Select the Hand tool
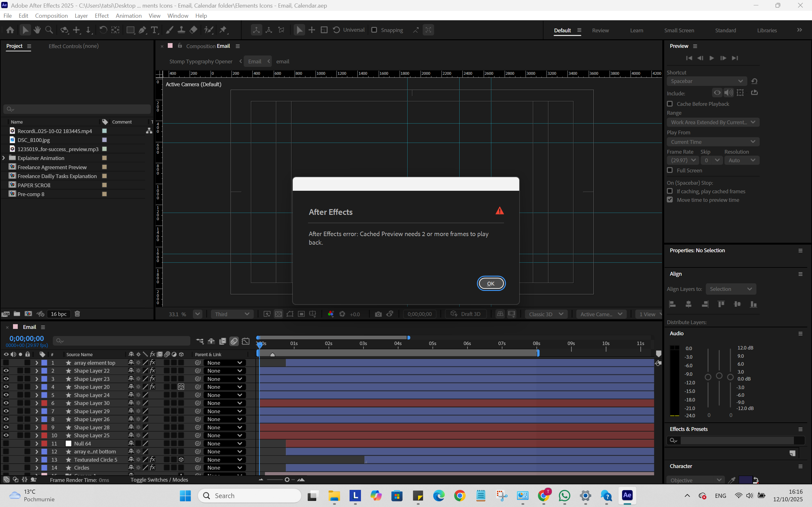Screen dimensions: 812x507 coord(37,30)
